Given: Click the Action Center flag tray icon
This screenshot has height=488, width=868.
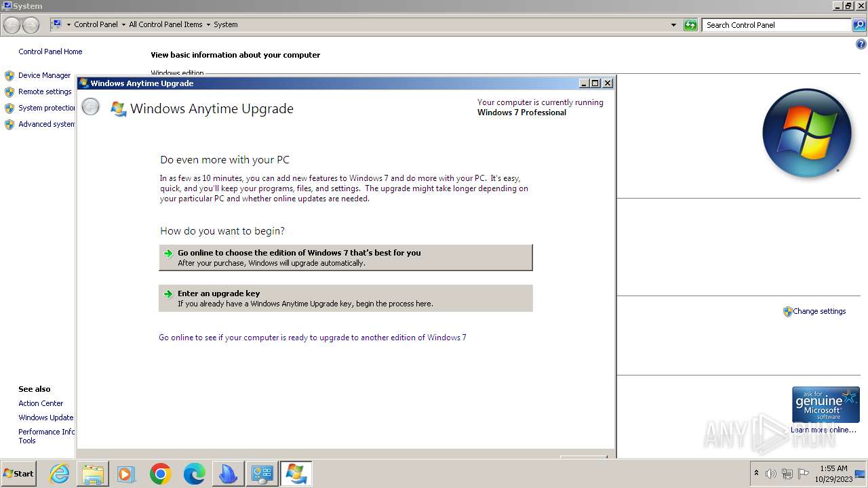Looking at the screenshot, I should pos(804,474).
